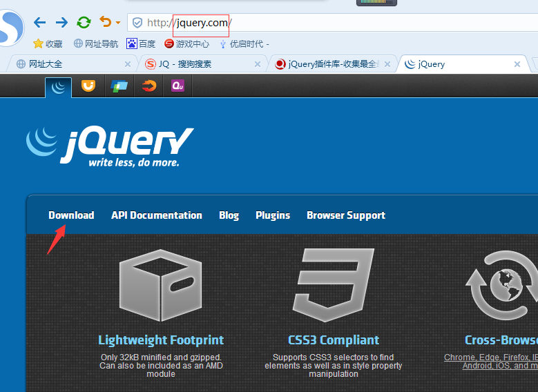Switch to the JQ - 搜狗搜索 tab

coord(202,64)
